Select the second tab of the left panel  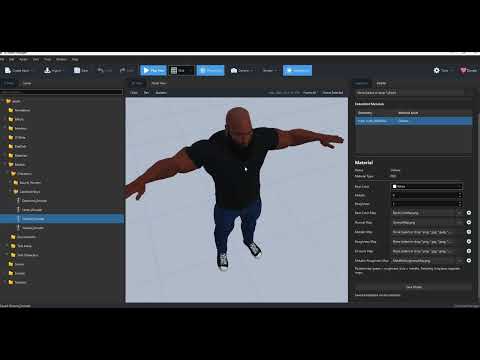click(27, 83)
